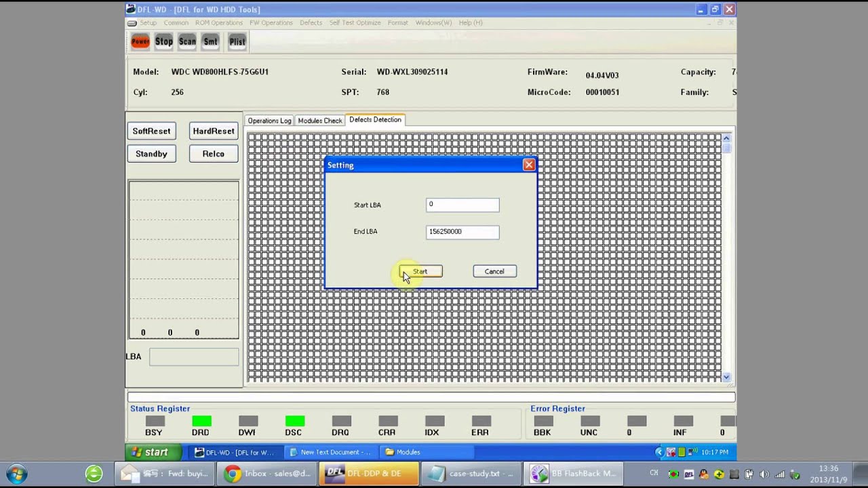
Task: Click the Smt toolbar button
Action: pyautogui.click(x=211, y=41)
